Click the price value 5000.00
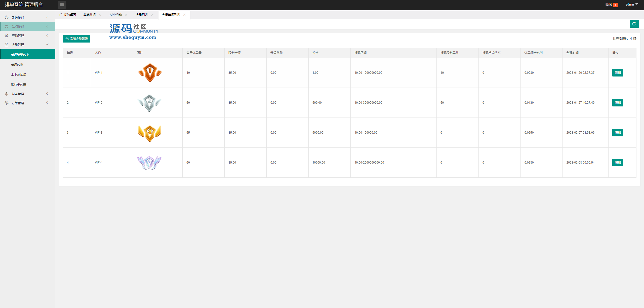644x308 pixels. point(318,133)
